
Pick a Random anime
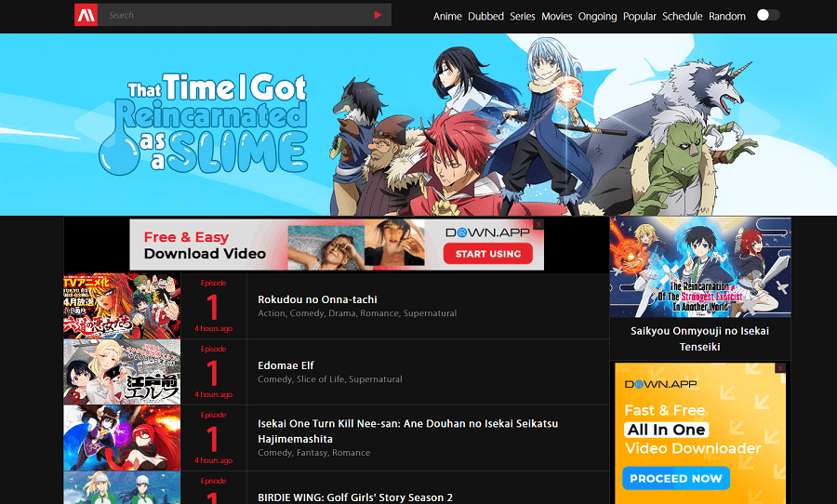727,16
